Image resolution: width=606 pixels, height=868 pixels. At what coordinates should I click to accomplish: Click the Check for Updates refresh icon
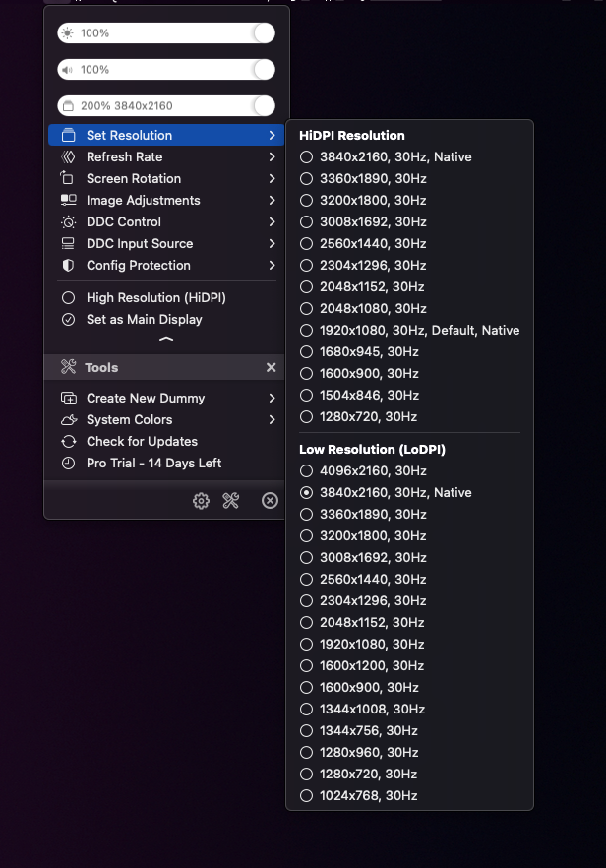(68, 441)
